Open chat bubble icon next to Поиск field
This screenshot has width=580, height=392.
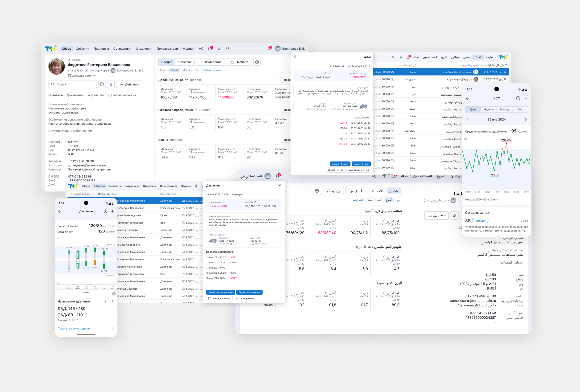[x=102, y=84]
